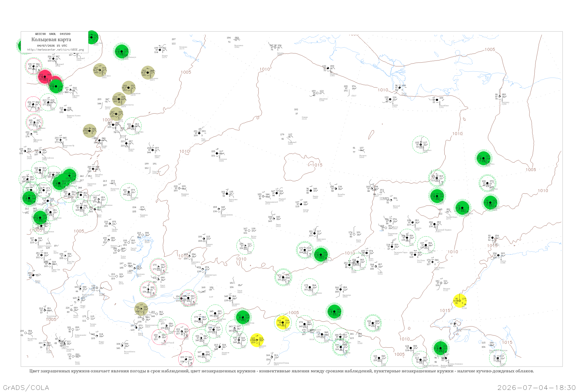Select the khaki circle at Верещагино
This screenshot has height=392, width=588.
click(x=129, y=88)
